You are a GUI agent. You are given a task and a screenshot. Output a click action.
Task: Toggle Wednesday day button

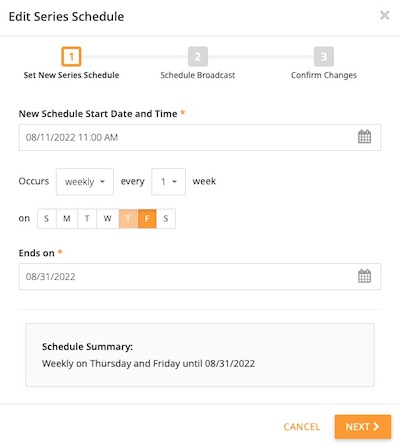[x=108, y=219]
